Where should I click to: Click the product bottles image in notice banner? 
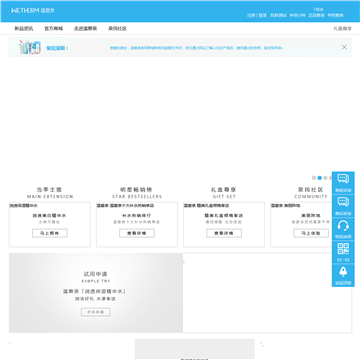point(30,47)
